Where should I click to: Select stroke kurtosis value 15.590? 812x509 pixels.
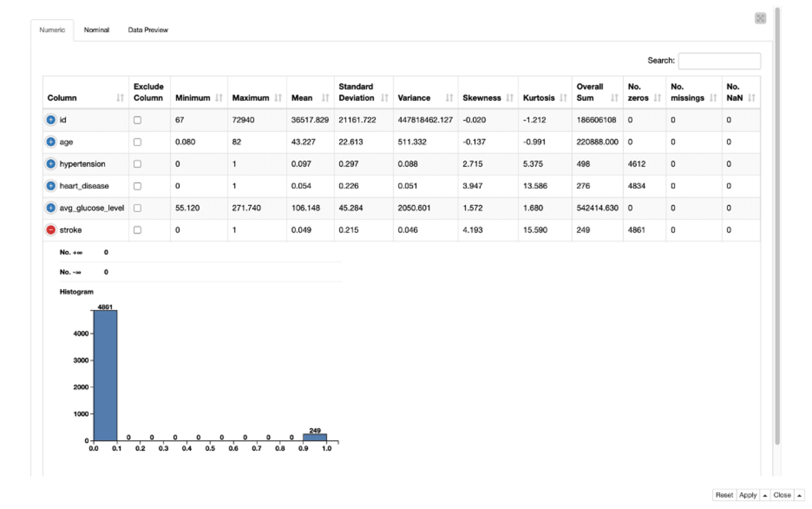(x=535, y=230)
